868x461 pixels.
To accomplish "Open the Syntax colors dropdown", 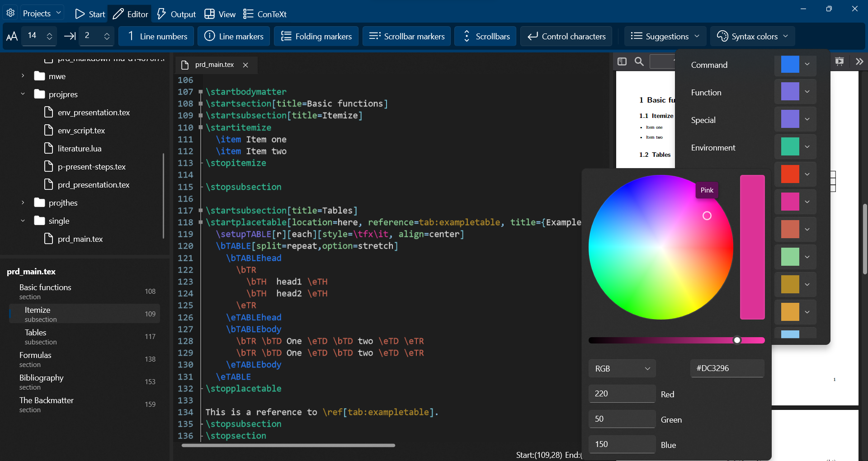I will click(753, 36).
